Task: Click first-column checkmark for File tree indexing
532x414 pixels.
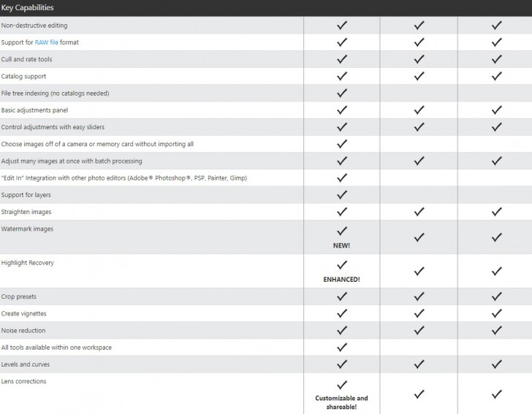Action: click(x=342, y=93)
